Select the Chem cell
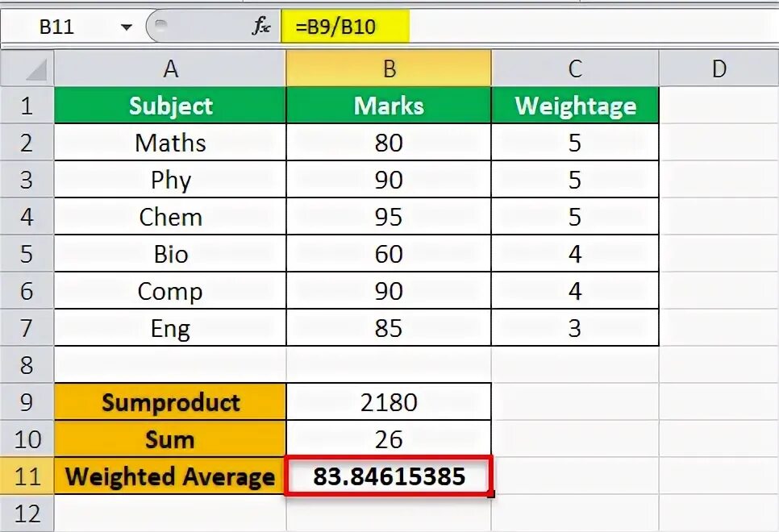 (170, 217)
